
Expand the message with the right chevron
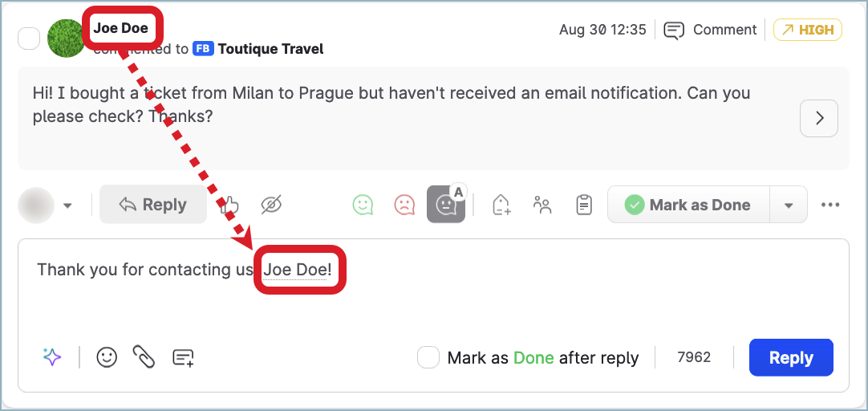819,118
